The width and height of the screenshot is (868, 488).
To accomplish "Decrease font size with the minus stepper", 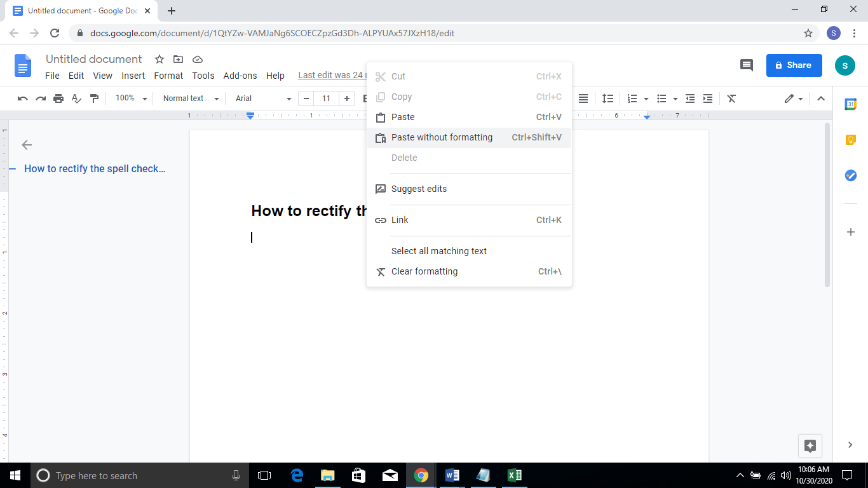I will pos(306,98).
